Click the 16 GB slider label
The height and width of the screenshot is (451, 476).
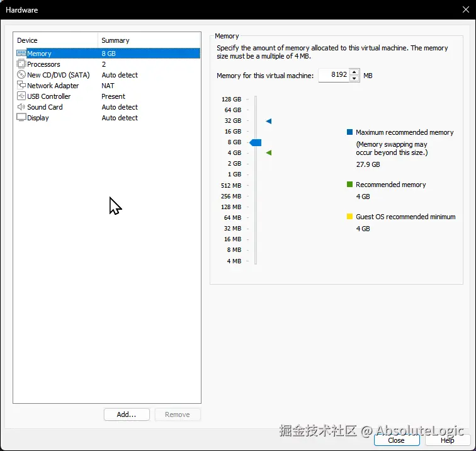pyautogui.click(x=233, y=131)
